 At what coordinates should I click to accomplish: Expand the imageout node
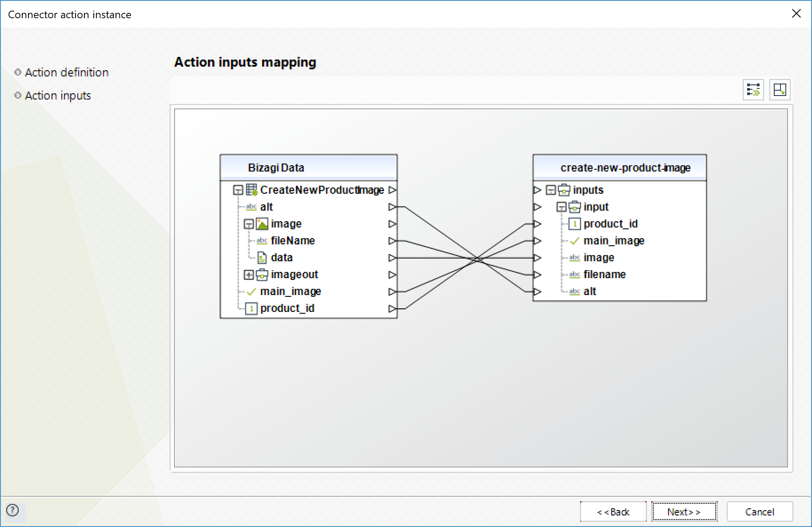[249, 275]
